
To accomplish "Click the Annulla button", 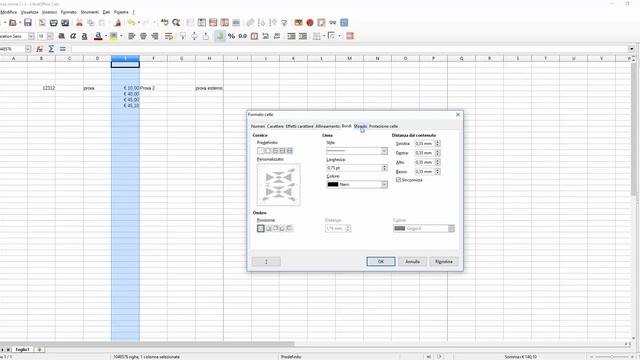I will (412, 262).
